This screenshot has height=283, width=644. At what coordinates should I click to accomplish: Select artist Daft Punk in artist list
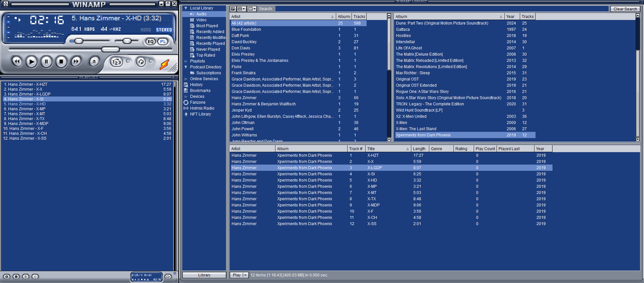298,35
